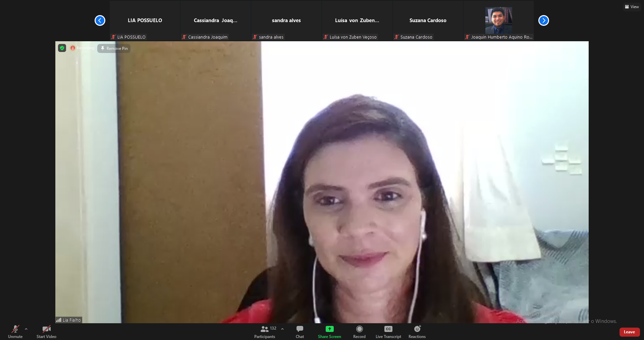Select Joaquin Humberto's video thumbnail
The image size is (644, 340).
(498, 20)
